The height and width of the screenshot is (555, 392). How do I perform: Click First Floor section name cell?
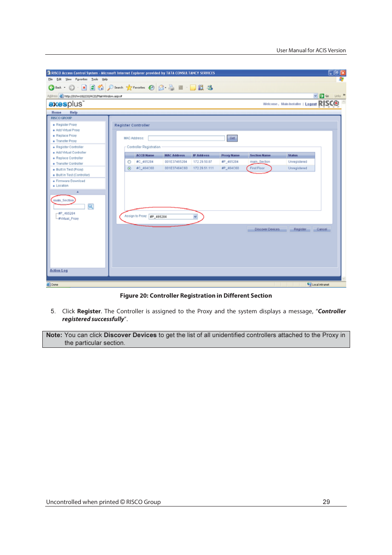[257, 168]
